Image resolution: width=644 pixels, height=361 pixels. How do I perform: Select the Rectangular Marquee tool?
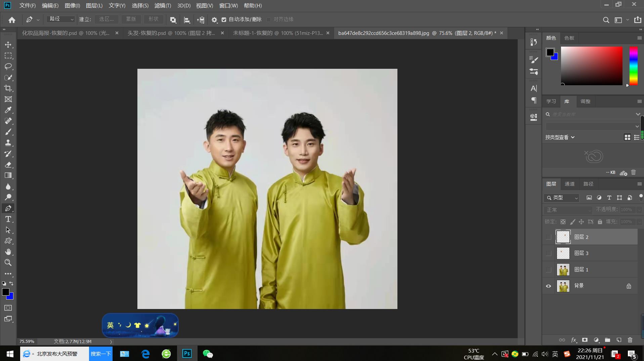(8, 56)
